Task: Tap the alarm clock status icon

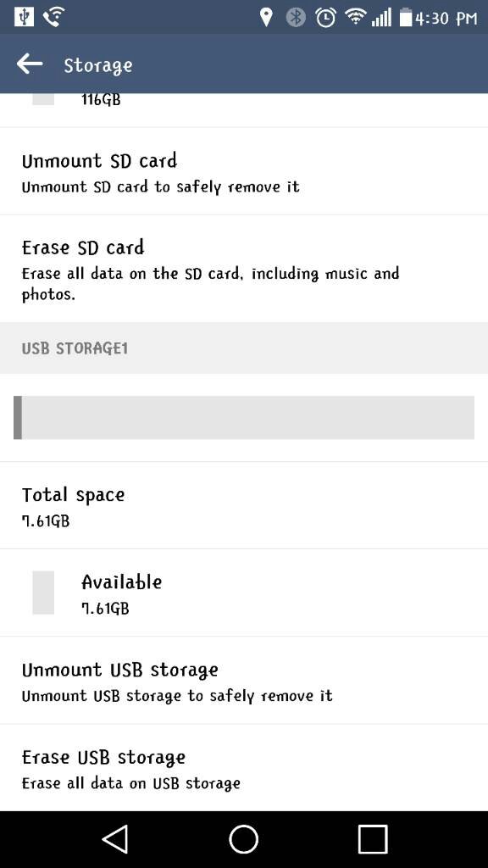Action: coord(325,18)
